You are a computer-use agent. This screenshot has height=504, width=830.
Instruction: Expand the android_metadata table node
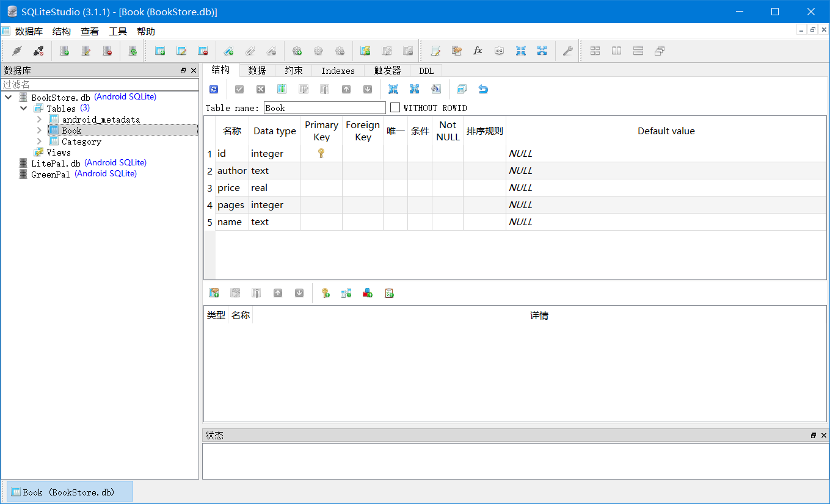[39, 120]
